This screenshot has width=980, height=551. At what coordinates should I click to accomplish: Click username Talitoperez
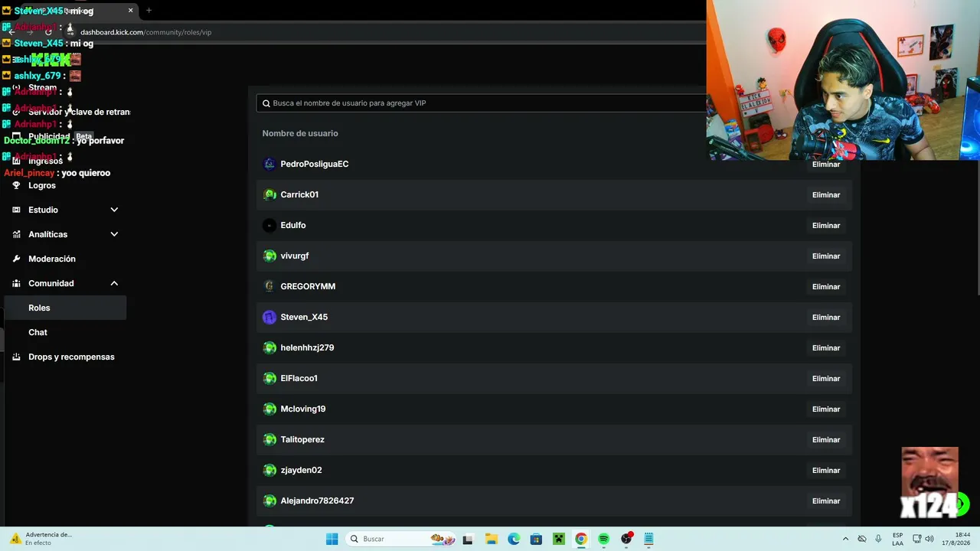pyautogui.click(x=302, y=439)
